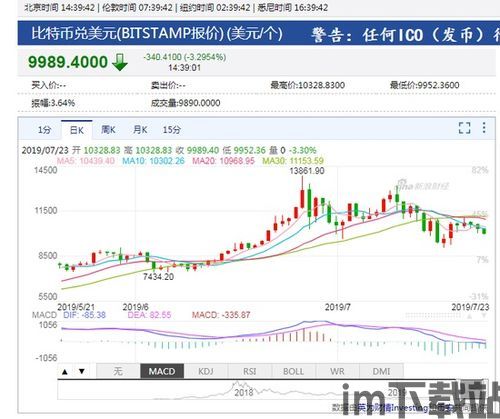Switch indicator to DMI
Screen dimensions: 500x419
pos(381,371)
